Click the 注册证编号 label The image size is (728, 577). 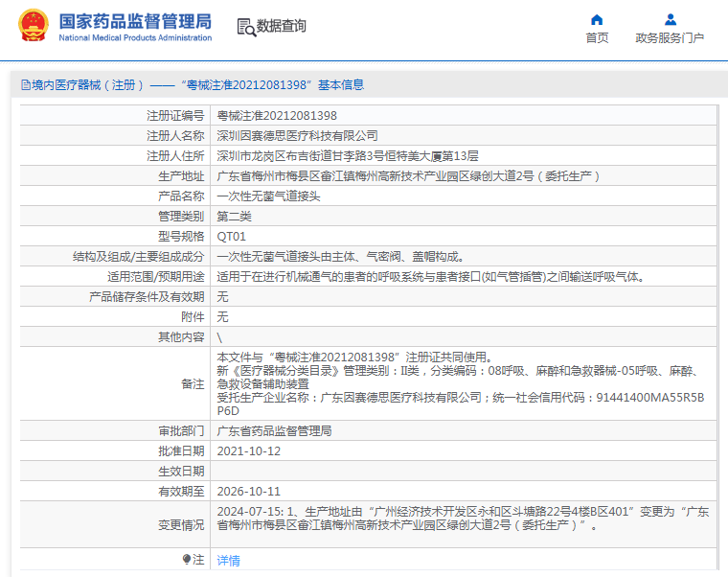(x=175, y=116)
